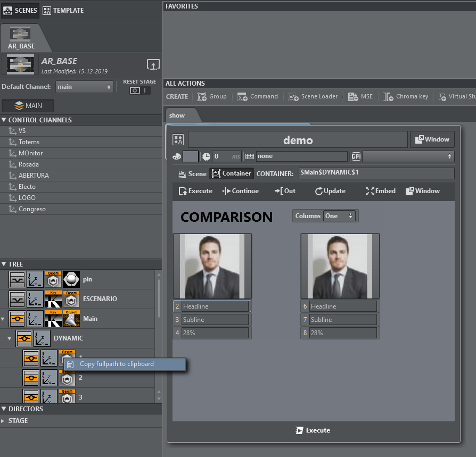The width and height of the screenshot is (476, 457).
Task: Click the gray color swatch
Action: (191, 156)
